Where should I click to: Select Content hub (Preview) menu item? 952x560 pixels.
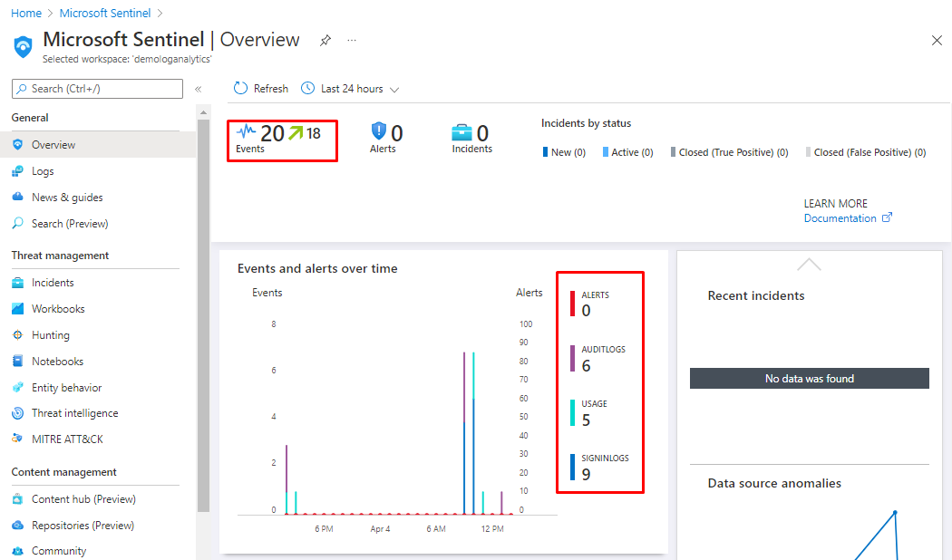click(x=83, y=499)
